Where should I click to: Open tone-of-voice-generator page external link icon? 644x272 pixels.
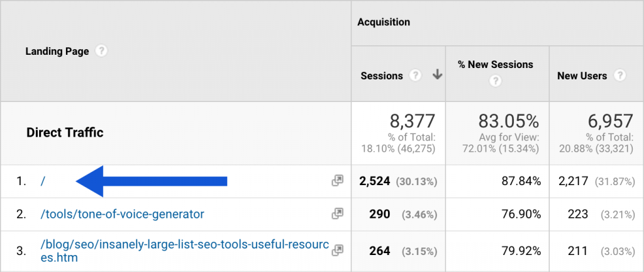coord(338,214)
